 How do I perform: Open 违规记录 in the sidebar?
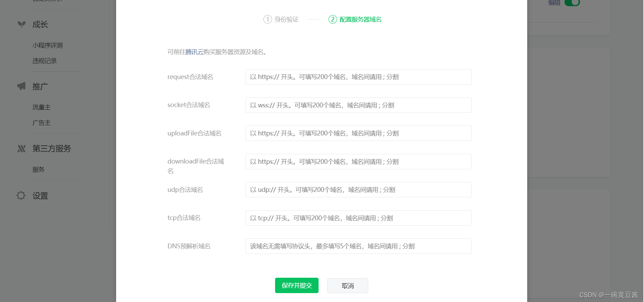point(45,61)
